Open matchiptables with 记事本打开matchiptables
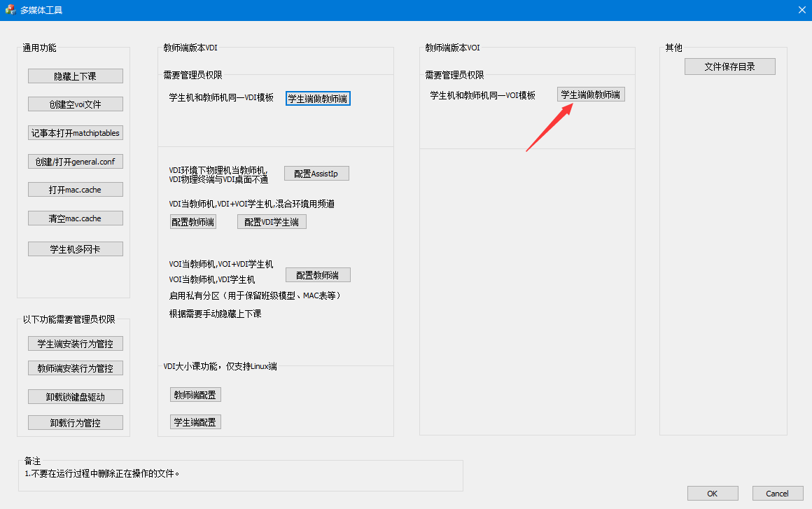The height and width of the screenshot is (509, 812). pyautogui.click(x=76, y=132)
